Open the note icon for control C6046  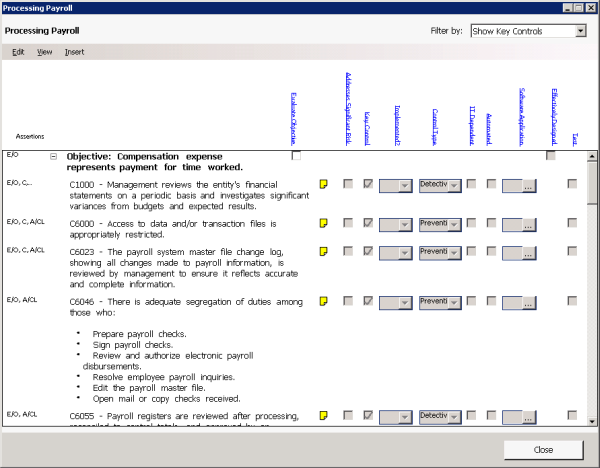[x=323, y=300]
